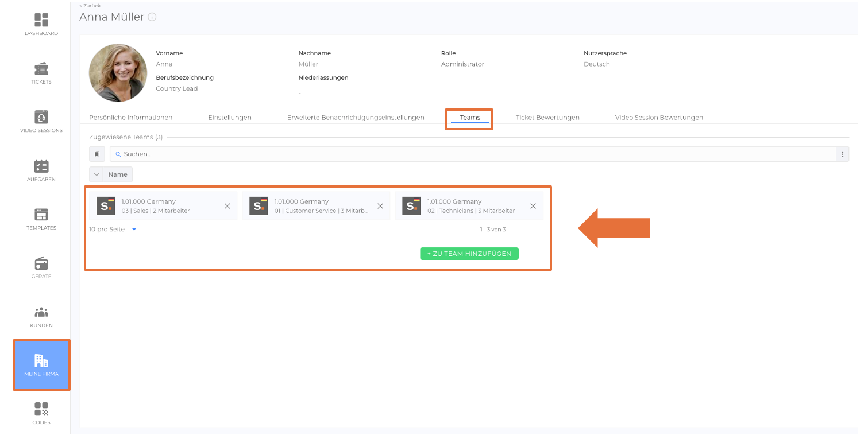Remove user from the Sales team
Image resolution: width=868 pixels, height=435 pixels.
pyautogui.click(x=227, y=206)
